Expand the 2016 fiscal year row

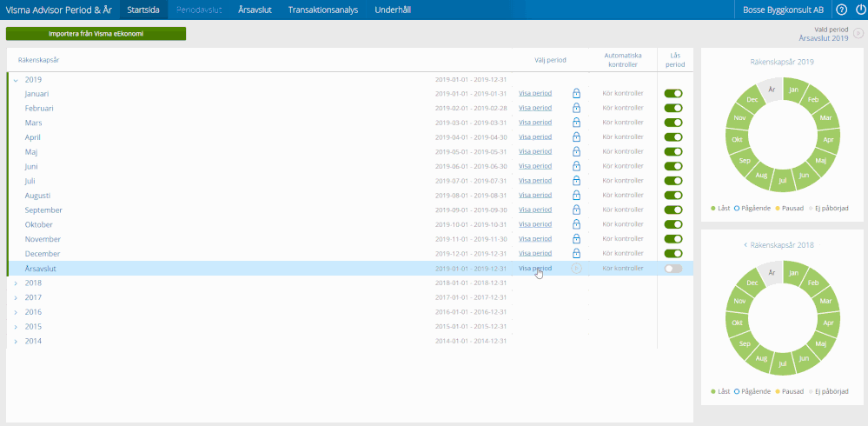16,312
